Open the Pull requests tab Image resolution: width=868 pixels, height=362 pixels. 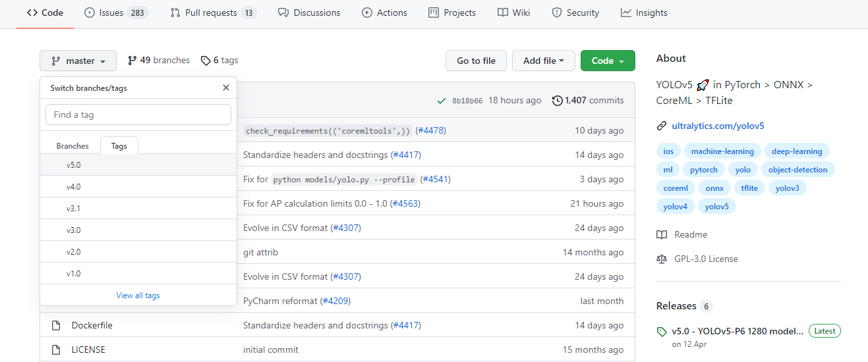tap(213, 13)
